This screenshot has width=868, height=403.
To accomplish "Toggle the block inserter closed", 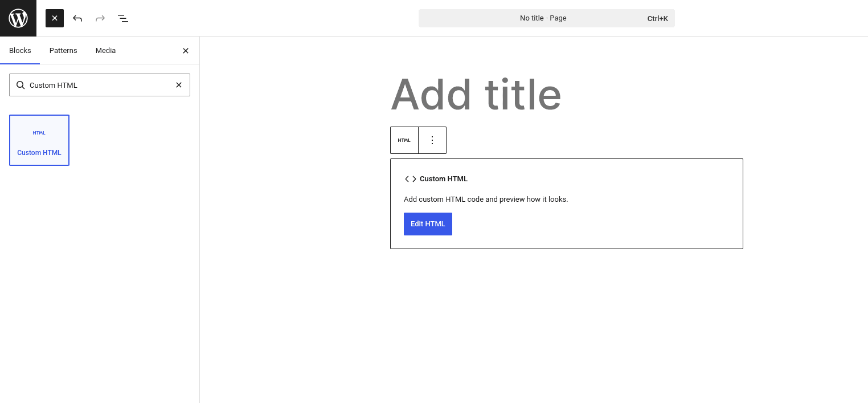I will coord(55,18).
